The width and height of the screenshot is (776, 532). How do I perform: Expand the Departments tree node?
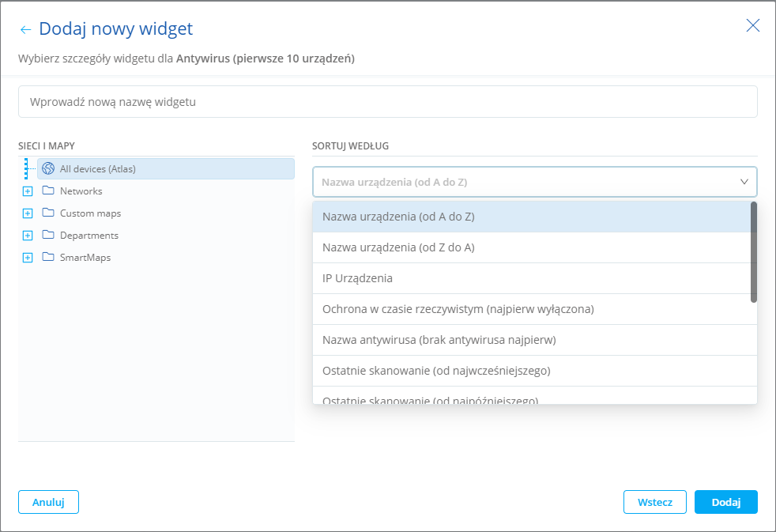(28, 236)
